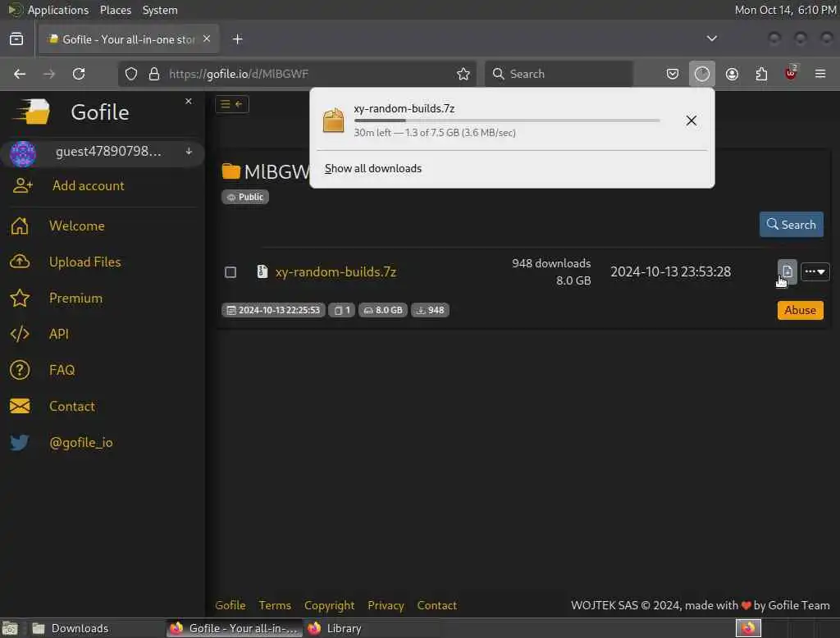The height and width of the screenshot is (638, 840).
Task: Close the Gofile browser tab
Action: (x=207, y=39)
